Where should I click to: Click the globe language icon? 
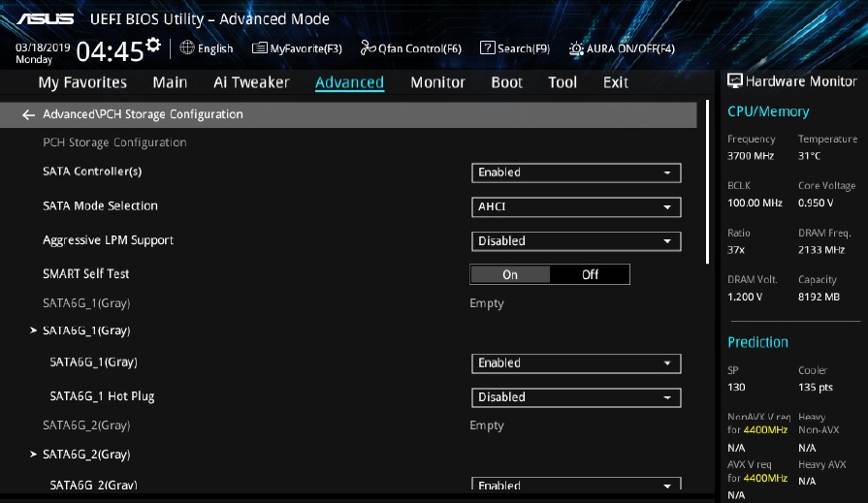187,48
